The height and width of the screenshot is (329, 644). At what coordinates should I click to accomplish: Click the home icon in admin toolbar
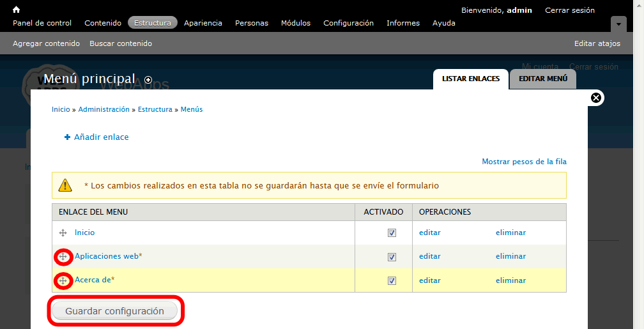(16, 10)
